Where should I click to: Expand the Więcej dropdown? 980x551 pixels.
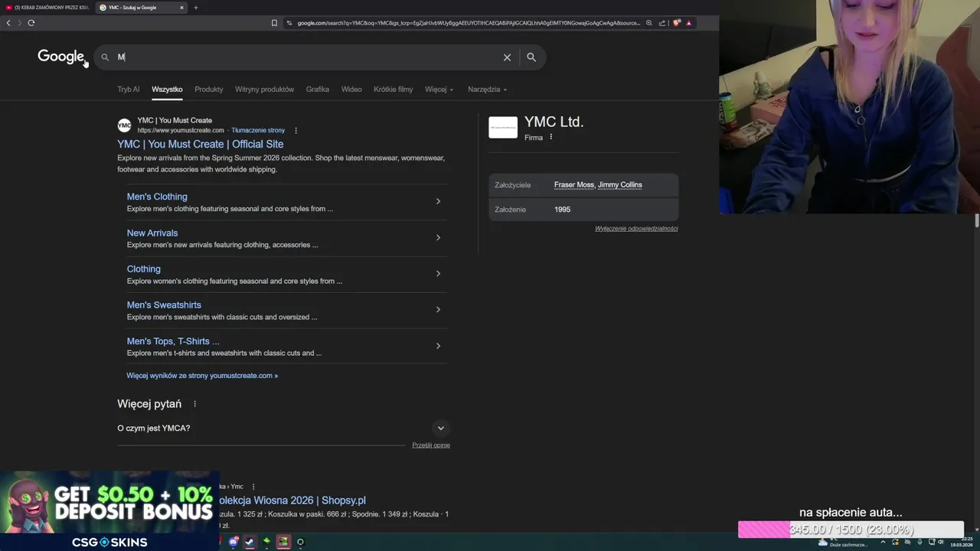[x=439, y=90]
